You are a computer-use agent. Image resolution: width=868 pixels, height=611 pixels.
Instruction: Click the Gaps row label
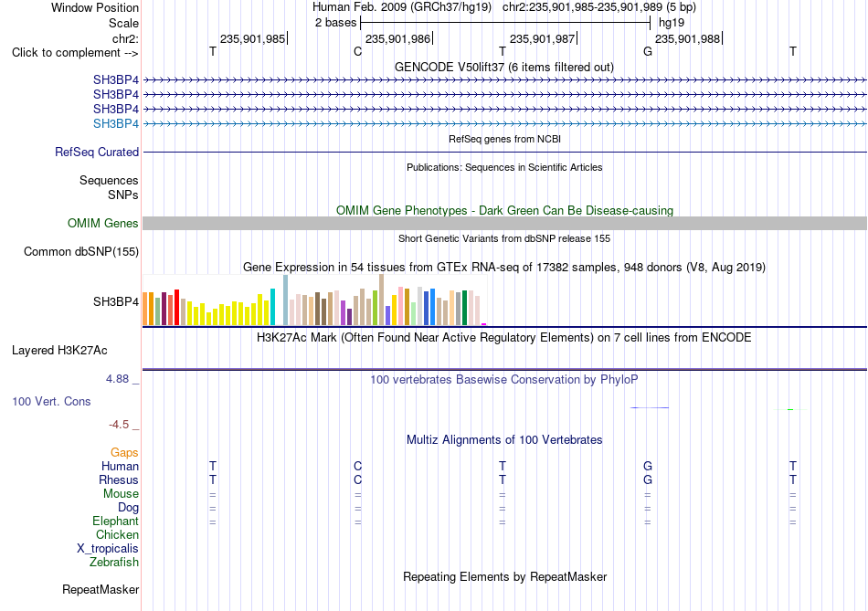coord(124,453)
